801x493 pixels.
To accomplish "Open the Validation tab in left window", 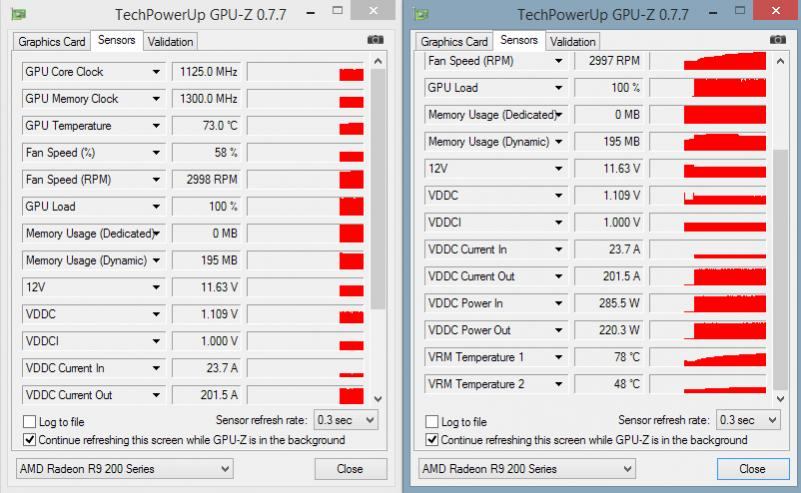I will pyautogui.click(x=170, y=42).
